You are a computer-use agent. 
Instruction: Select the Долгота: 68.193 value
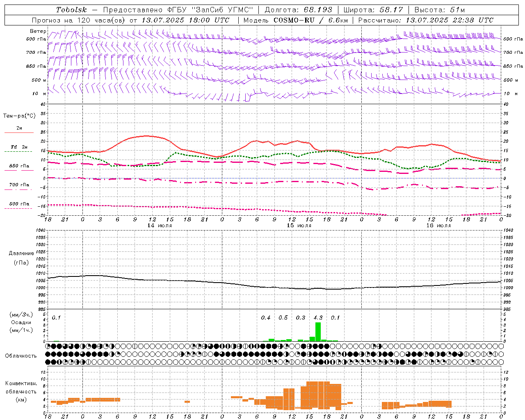pos(298,10)
